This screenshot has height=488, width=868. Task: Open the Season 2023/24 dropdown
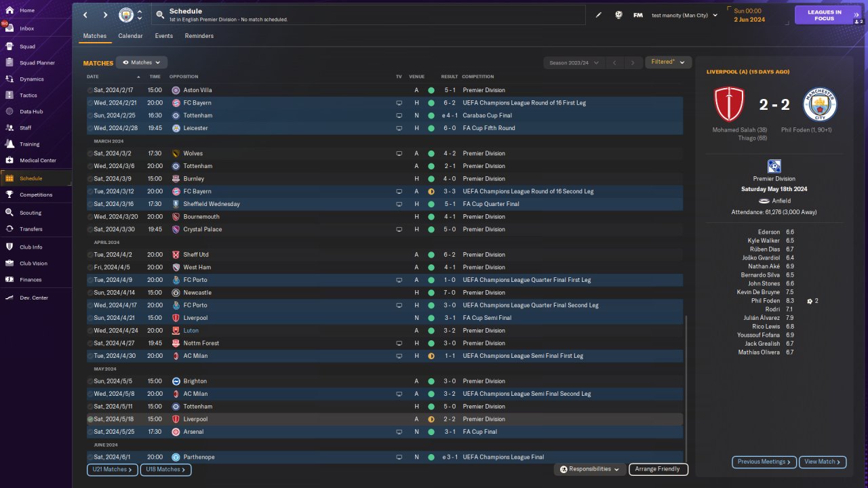coord(574,63)
